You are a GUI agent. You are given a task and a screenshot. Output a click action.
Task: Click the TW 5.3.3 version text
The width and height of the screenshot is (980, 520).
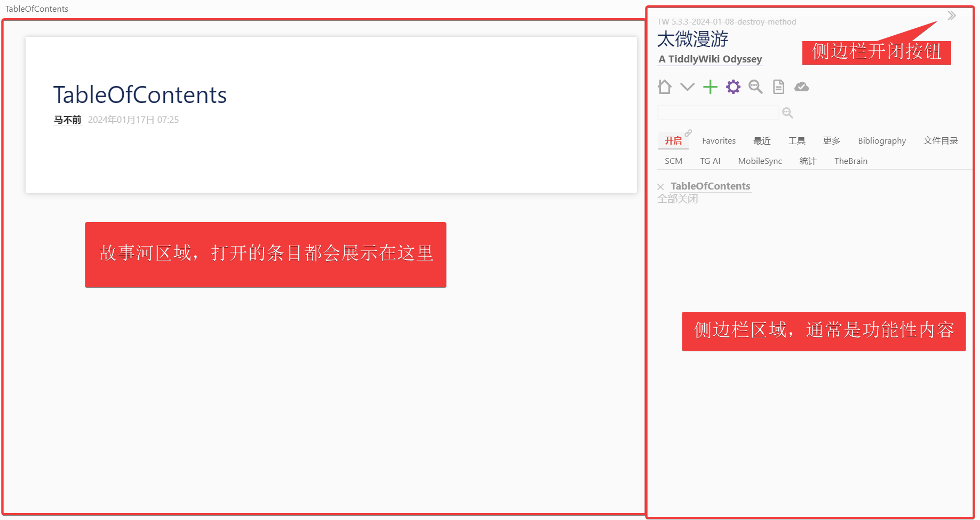[727, 22]
